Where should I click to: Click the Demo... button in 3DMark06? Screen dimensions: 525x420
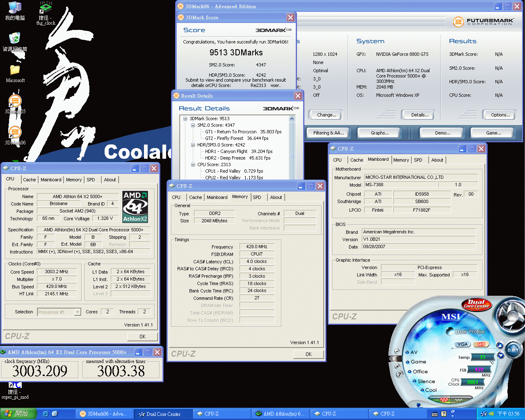pos(443,133)
